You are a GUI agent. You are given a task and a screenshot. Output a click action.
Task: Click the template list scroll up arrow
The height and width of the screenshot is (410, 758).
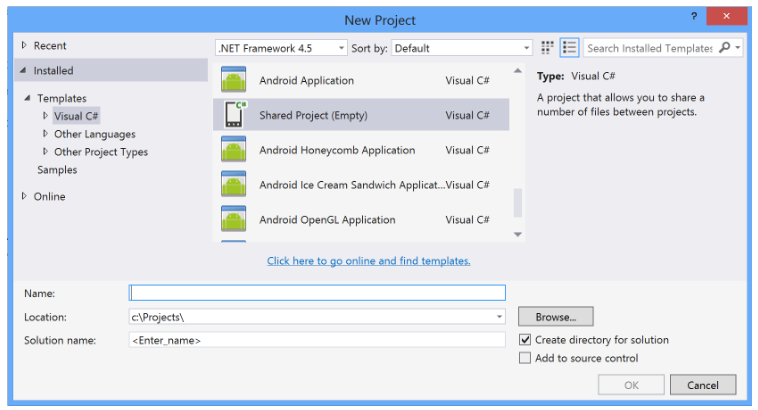[518, 71]
